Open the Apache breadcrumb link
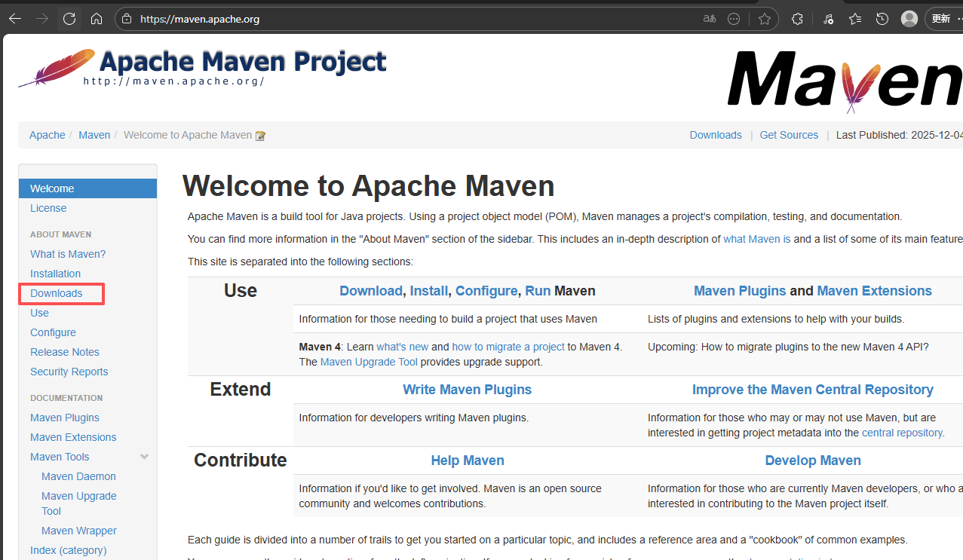The height and width of the screenshot is (560, 963). coord(48,135)
